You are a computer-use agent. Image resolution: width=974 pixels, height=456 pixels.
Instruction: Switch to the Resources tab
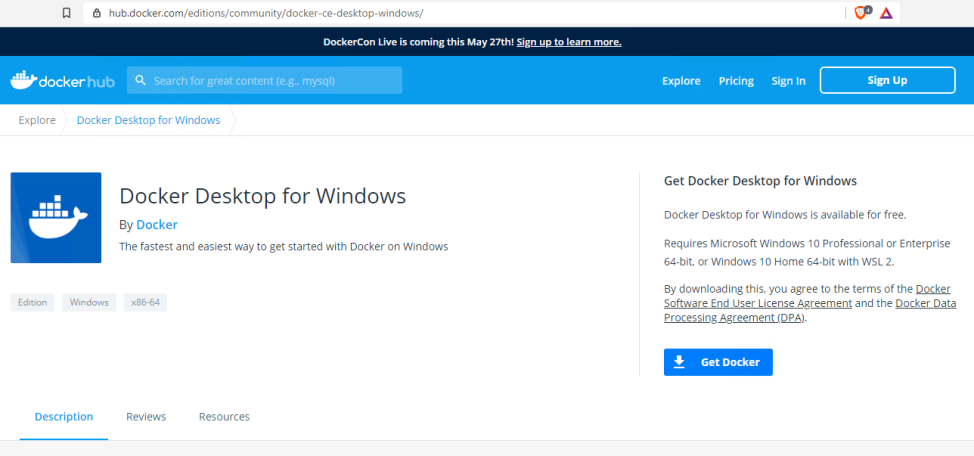224,416
